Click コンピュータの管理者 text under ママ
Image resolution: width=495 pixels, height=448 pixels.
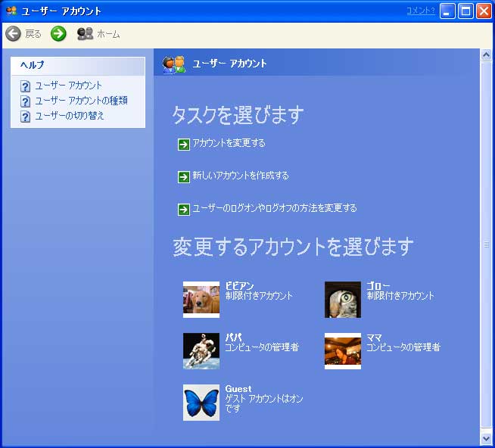pos(403,347)
